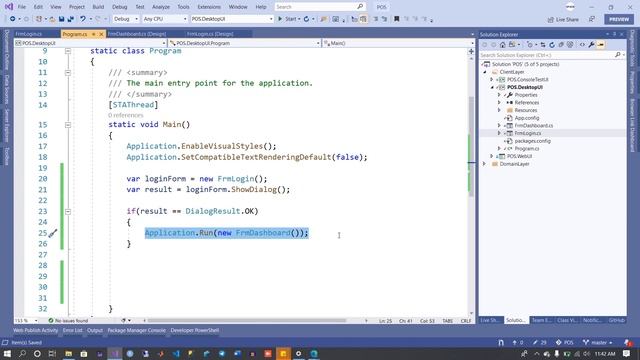Screen dimensions: 640x360
Task: Click the notifications bell in the status bar
Action: 627,342
